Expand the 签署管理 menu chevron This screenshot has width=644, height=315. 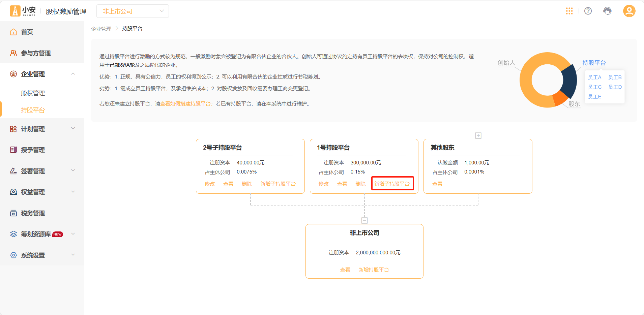73,171
